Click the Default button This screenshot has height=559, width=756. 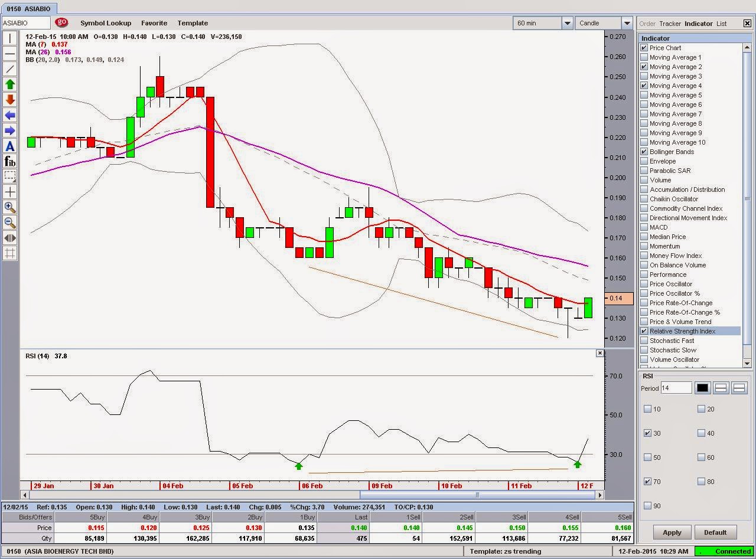click(x=715, y=532)
